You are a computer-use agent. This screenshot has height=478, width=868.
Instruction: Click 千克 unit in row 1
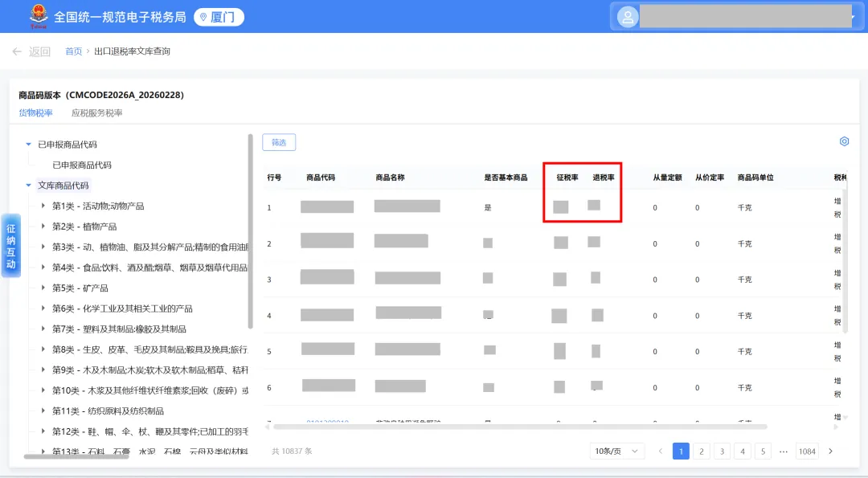coord(744,207)
